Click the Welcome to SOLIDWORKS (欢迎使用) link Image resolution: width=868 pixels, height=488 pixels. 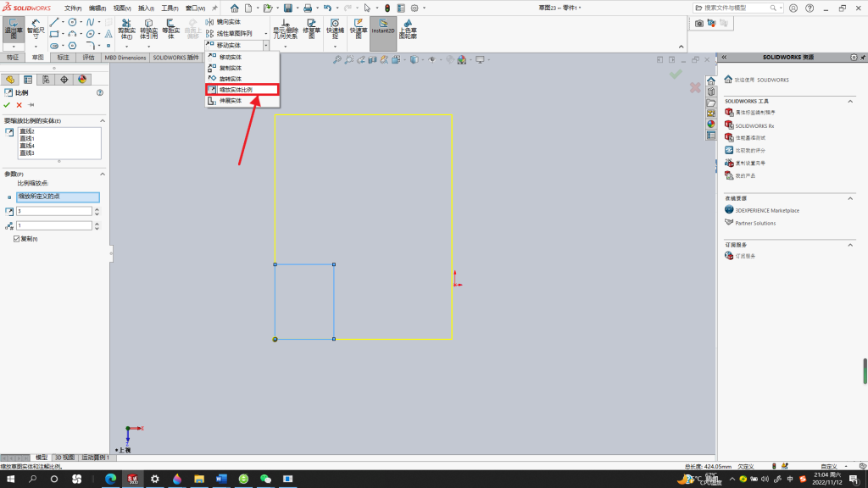point(762,80)
